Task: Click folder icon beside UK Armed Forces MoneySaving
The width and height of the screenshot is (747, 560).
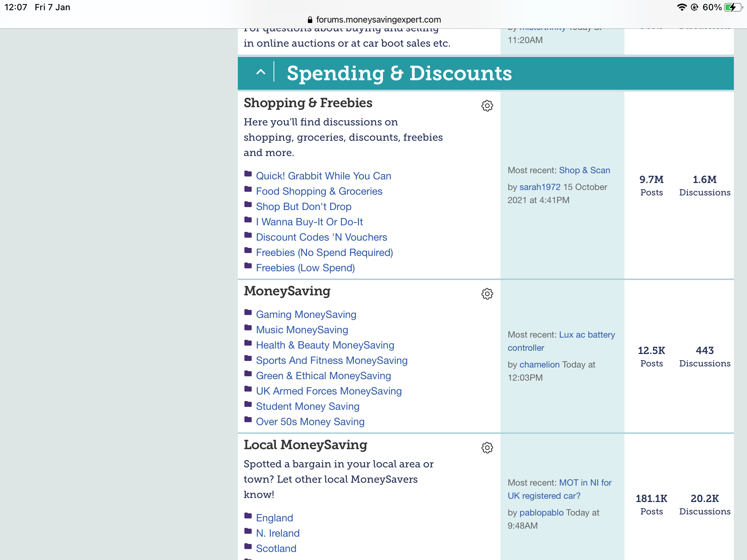Action: 248,389
